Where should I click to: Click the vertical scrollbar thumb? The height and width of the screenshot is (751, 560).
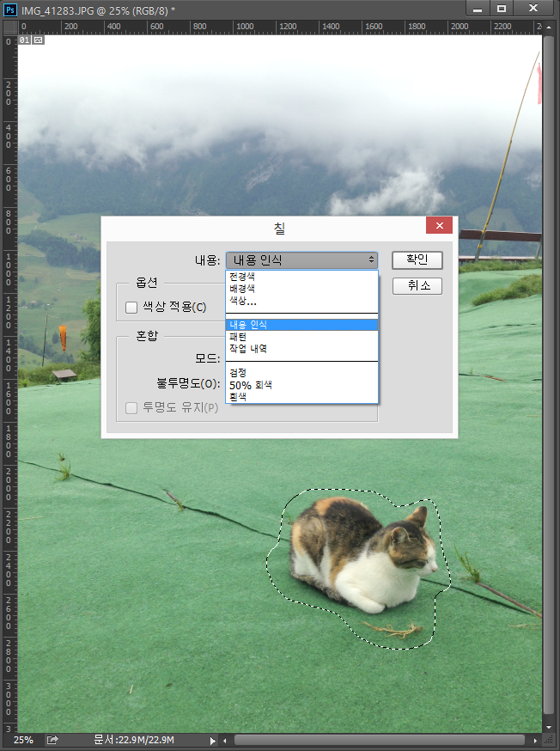pyautogui.click(x=548, y=376)
